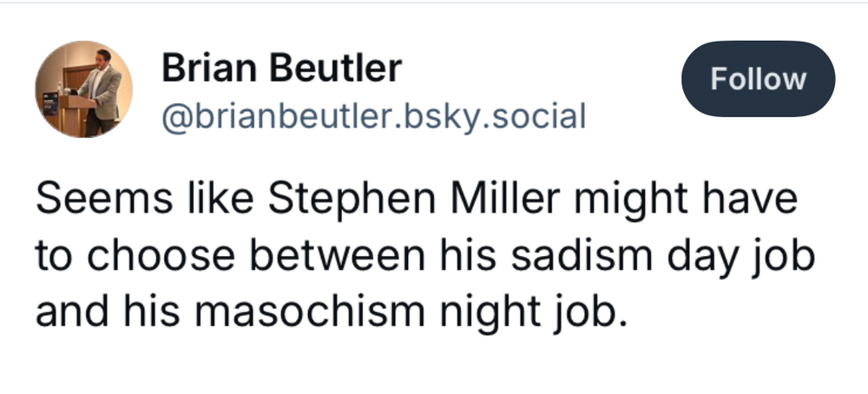Image resolution: width=868 pixels, height=394 pixels.
Task: Open Brian Beutler's profile picture
Action: tap(83, 89)
